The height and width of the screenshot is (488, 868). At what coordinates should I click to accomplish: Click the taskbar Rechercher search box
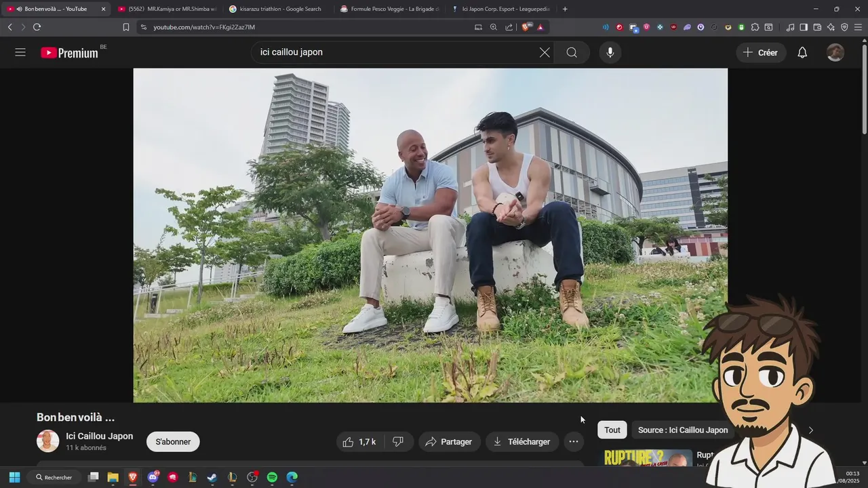pos(54,477)
